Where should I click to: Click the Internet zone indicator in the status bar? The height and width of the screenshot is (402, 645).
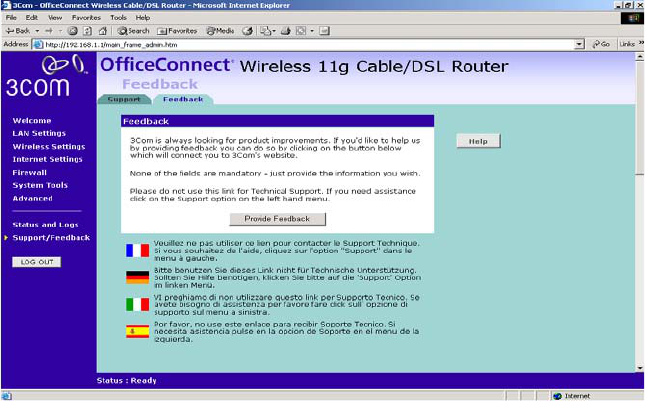pos(572,396)
